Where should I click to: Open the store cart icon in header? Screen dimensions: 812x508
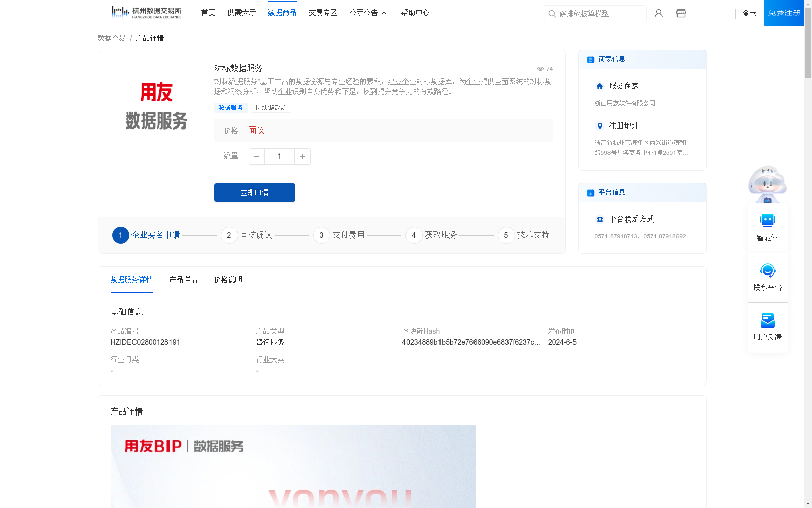pyautogui.click(x=681, y=13)
